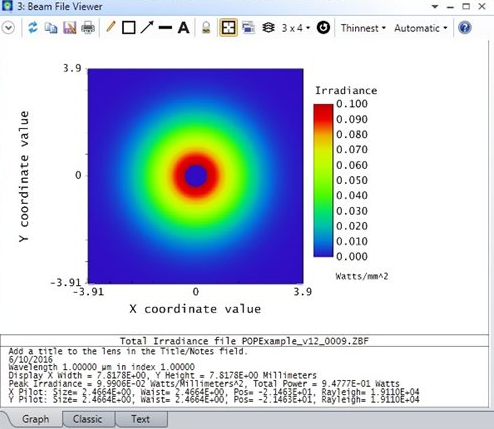Add a text annotation with the A tool
The image size is (494, 429).
point(183,28)
